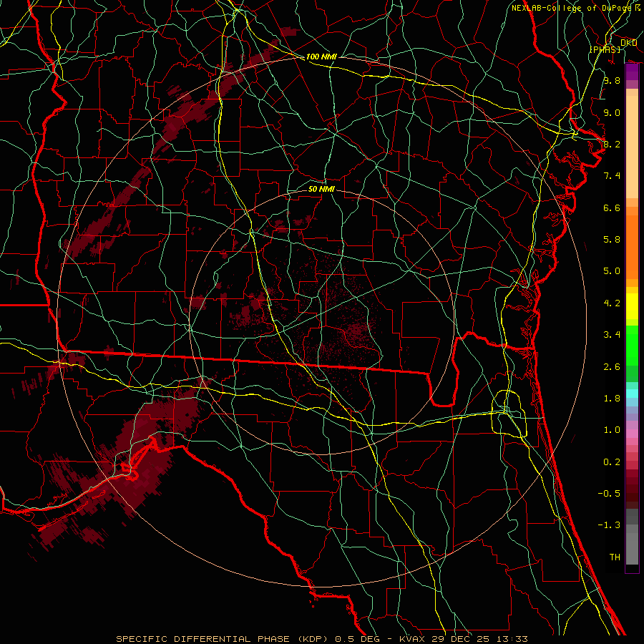The height and width of the screenshot is (644, 644).
Task: Click the TH threshold legend label
Action: 614,557
